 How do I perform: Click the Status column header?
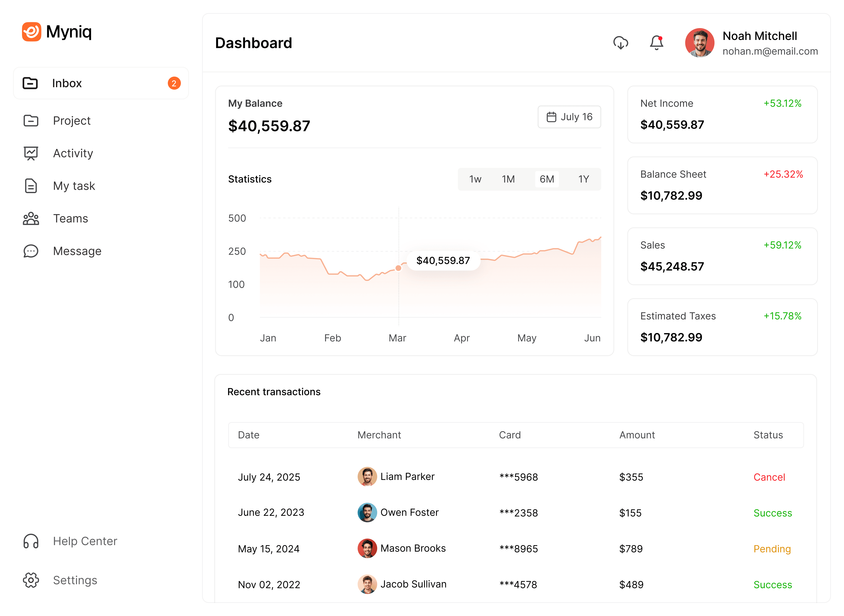768,435
